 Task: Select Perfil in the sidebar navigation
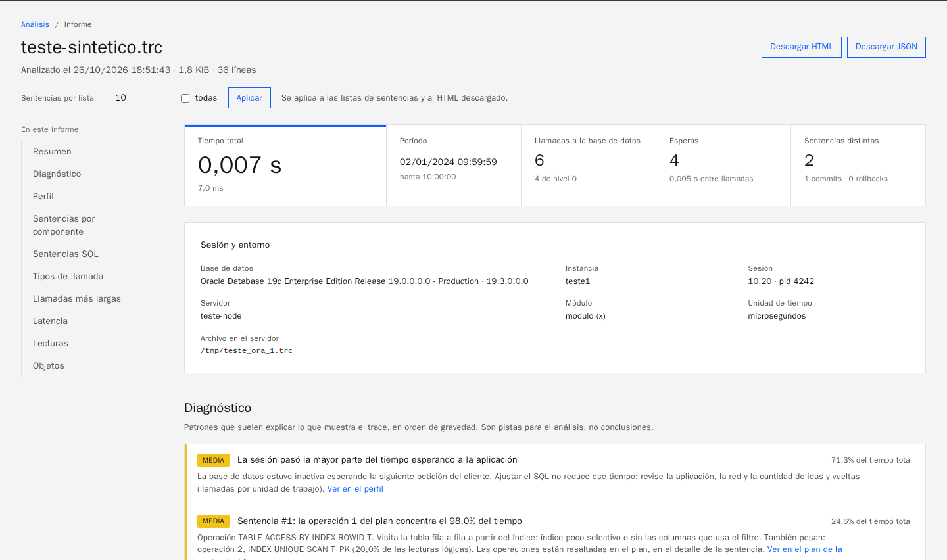coord(43,197)
